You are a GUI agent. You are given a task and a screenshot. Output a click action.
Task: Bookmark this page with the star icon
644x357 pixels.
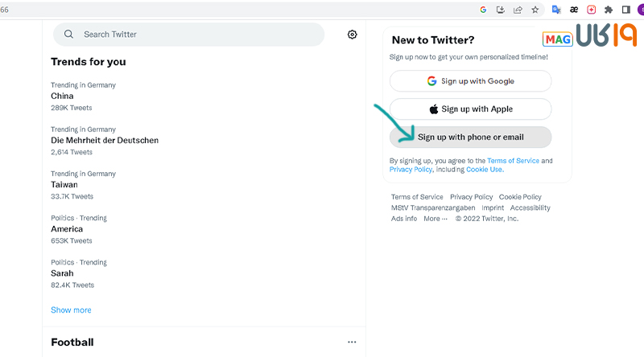tap(535, 10)
